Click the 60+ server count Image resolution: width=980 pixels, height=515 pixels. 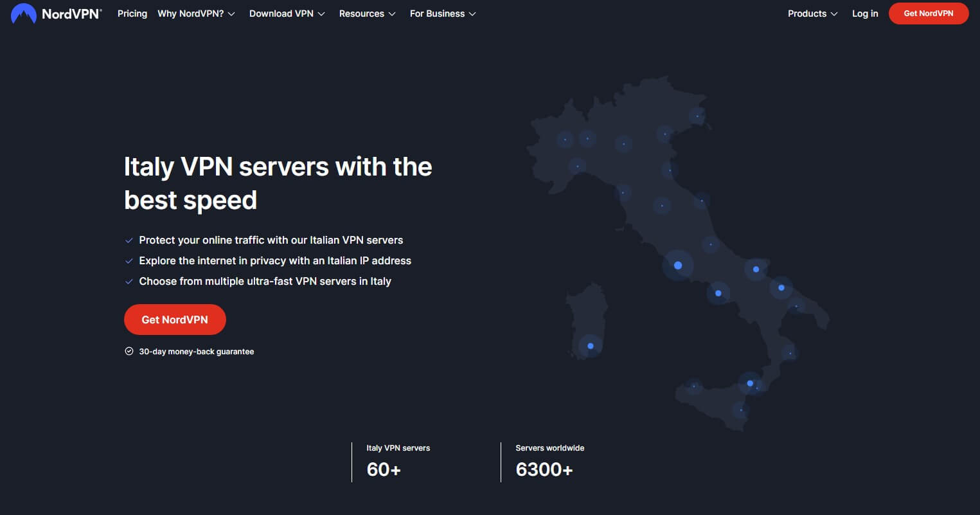pyautogui.click(x=384, y=469)
